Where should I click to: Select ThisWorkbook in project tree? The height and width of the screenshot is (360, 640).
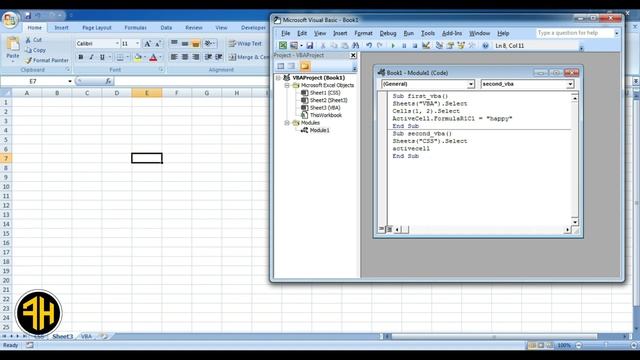pyautogui.click(x=326, y=115)
